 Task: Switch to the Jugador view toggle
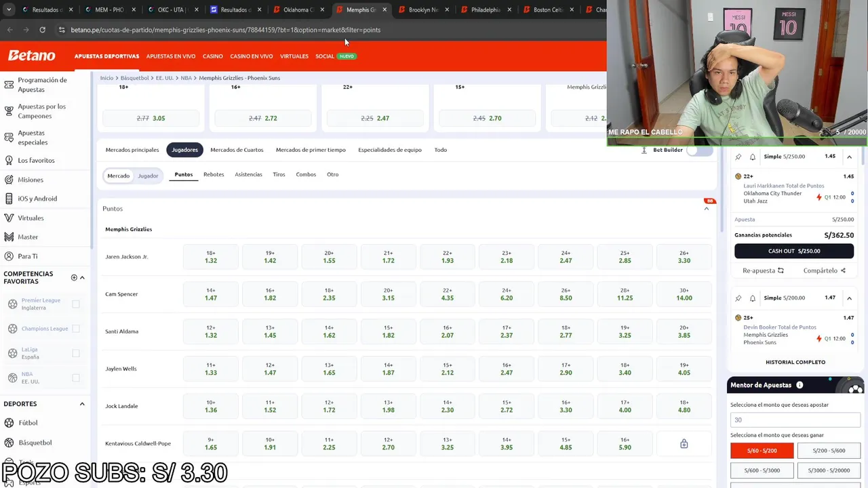(148, 176)
